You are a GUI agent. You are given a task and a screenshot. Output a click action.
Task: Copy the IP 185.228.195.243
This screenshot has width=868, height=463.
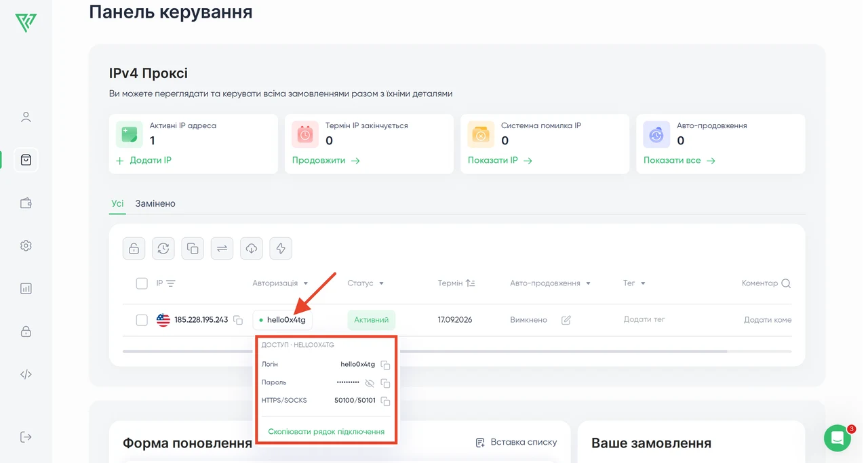pyautogui.click(x=238, y=320)
